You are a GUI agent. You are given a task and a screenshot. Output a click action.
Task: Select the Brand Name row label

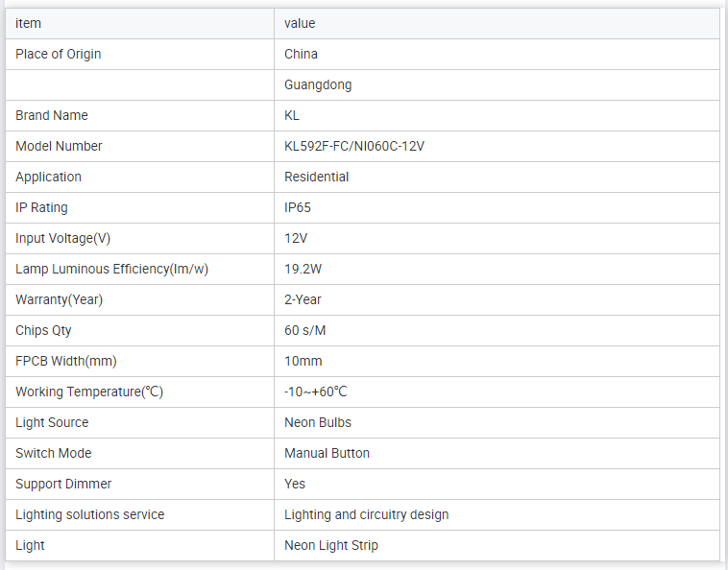(52, 115)
